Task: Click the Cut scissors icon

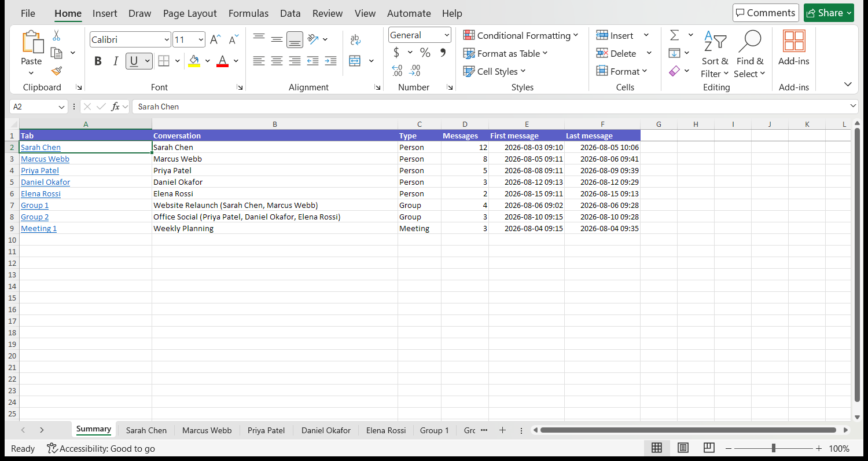Action: click(57, 36)
